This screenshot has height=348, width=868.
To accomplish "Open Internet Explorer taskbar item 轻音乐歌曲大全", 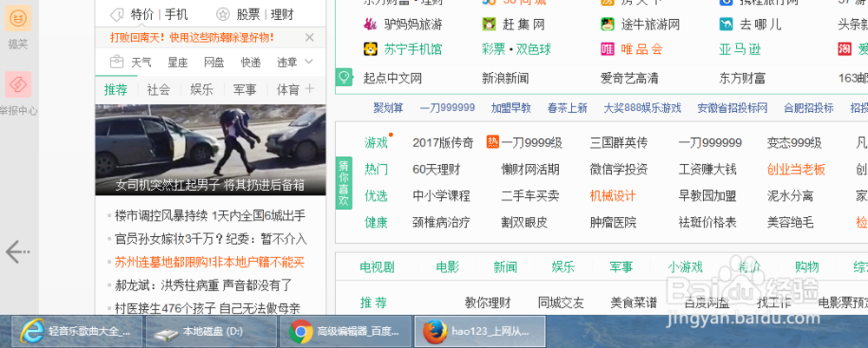I will (x=76, y=332).
